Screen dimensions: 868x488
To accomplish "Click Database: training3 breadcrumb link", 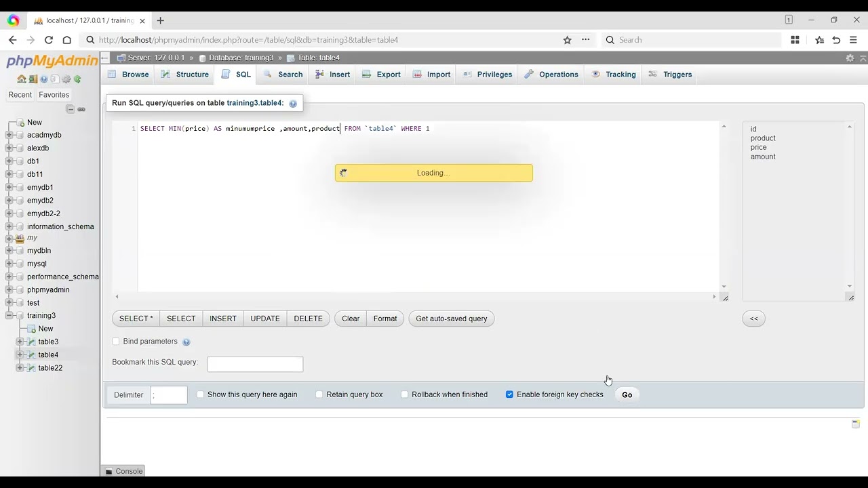I will 241,58.
